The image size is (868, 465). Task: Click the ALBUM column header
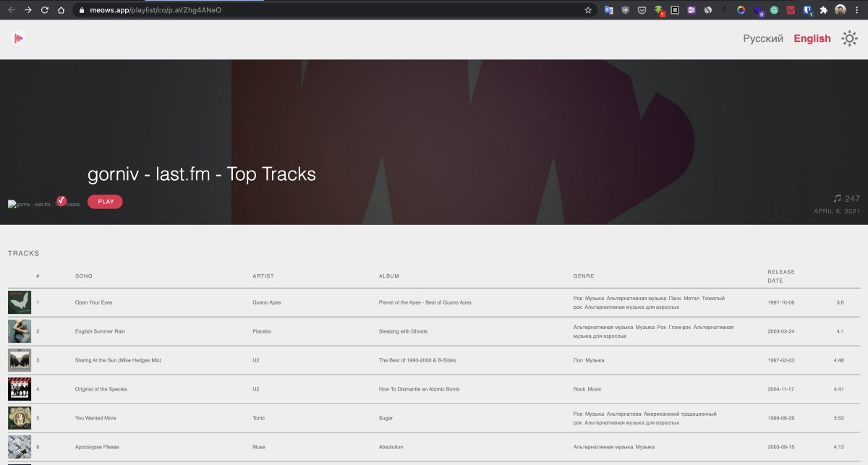389,276
